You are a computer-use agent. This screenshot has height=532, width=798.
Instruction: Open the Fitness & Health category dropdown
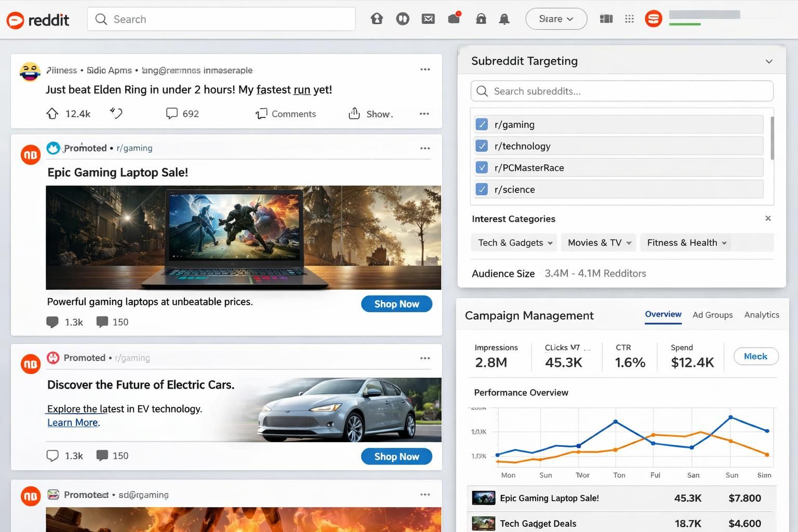tap(686, 243)
